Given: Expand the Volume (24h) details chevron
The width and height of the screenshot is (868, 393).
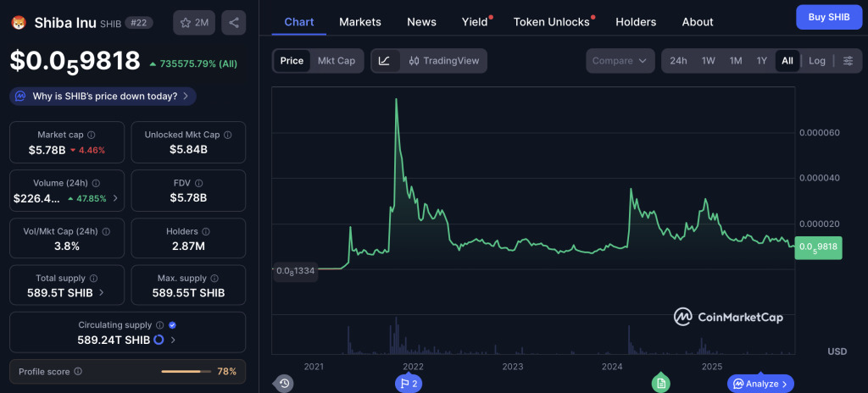Looking at the screenshot, I should pyautogui.click(x=115, y=198).
